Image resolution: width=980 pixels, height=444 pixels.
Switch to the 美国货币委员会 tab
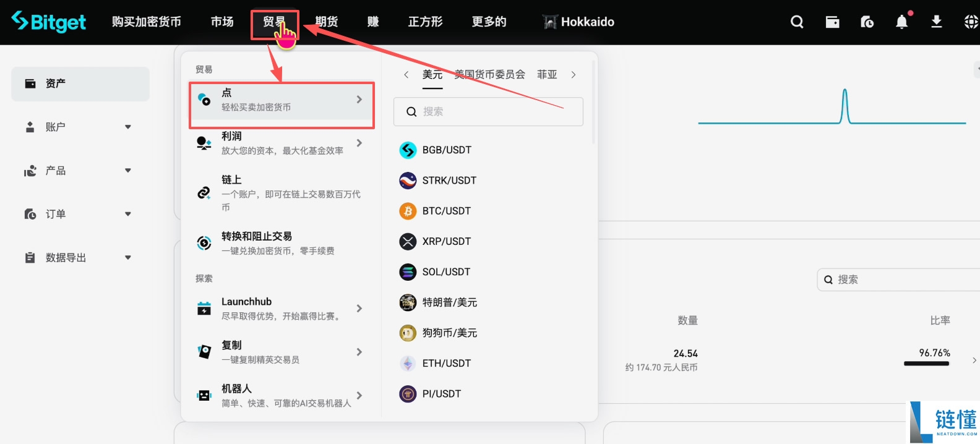click(490, 75)
